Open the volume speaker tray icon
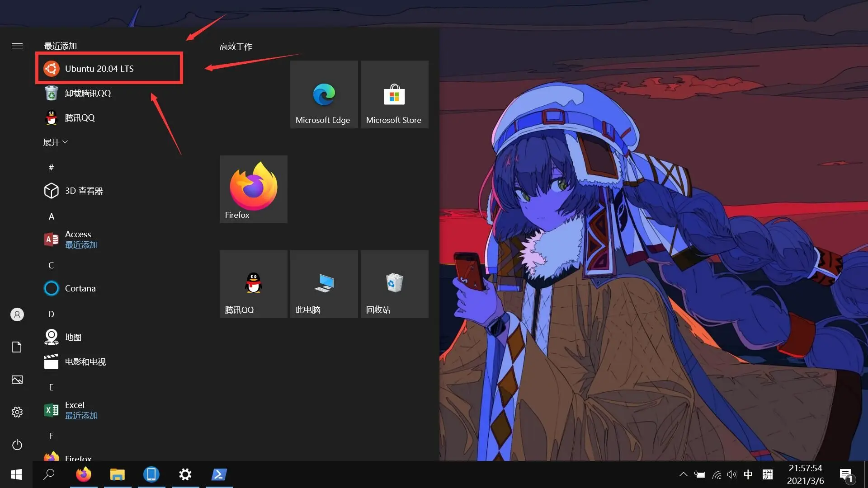868x488 pixels. click(732, 474)
